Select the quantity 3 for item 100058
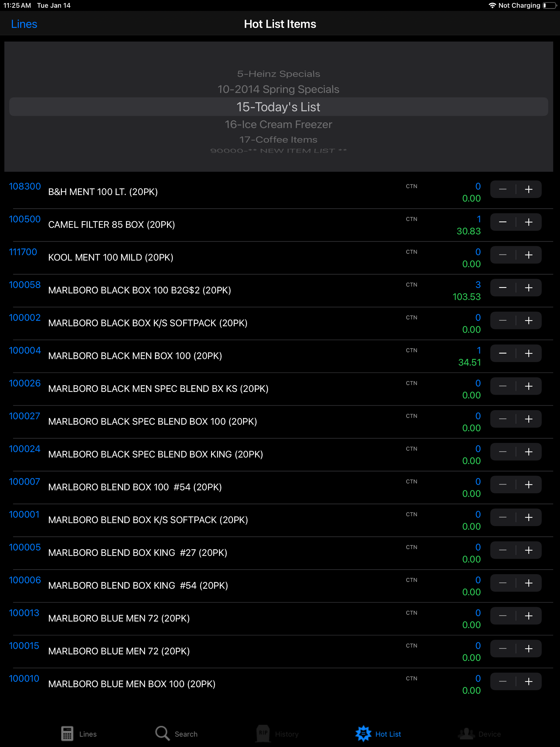560x747 pixels. coord(478,284)
